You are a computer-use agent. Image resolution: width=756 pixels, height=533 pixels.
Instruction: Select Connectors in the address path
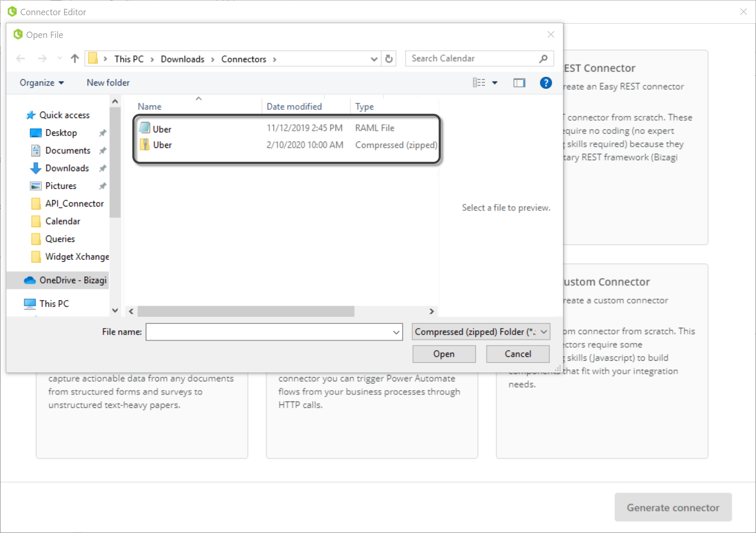(244, 59)
